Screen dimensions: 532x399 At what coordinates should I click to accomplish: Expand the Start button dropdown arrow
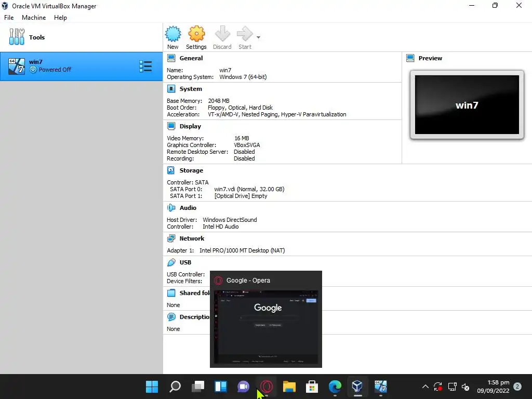pos(259,37)
